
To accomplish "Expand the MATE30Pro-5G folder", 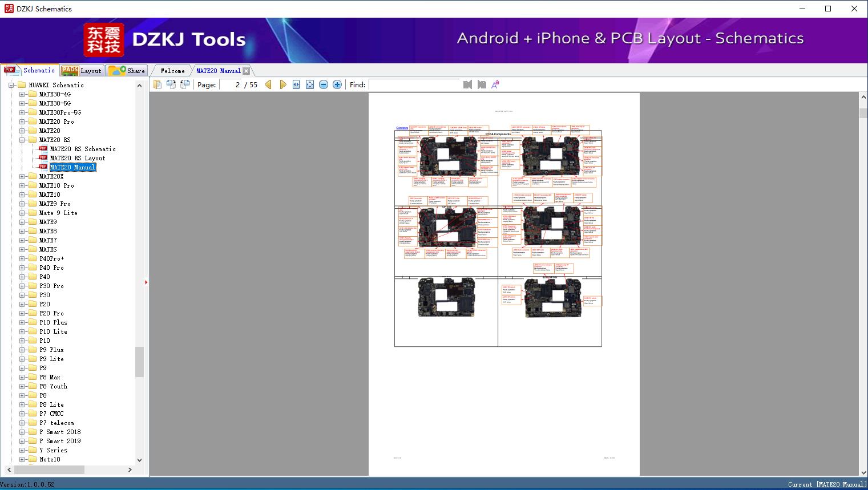I will point(22,112).
